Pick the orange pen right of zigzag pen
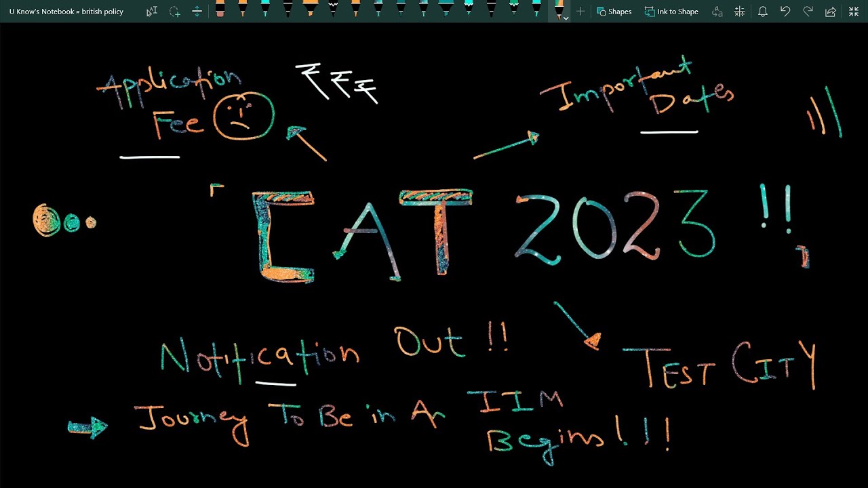The width and height of the screenshot is (868, 488). pos(355,9)
